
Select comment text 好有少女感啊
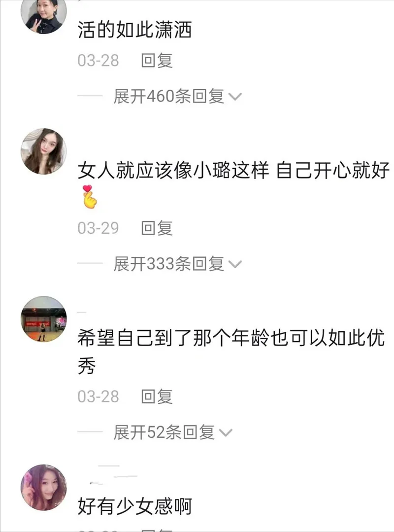(x=135, y=506)
